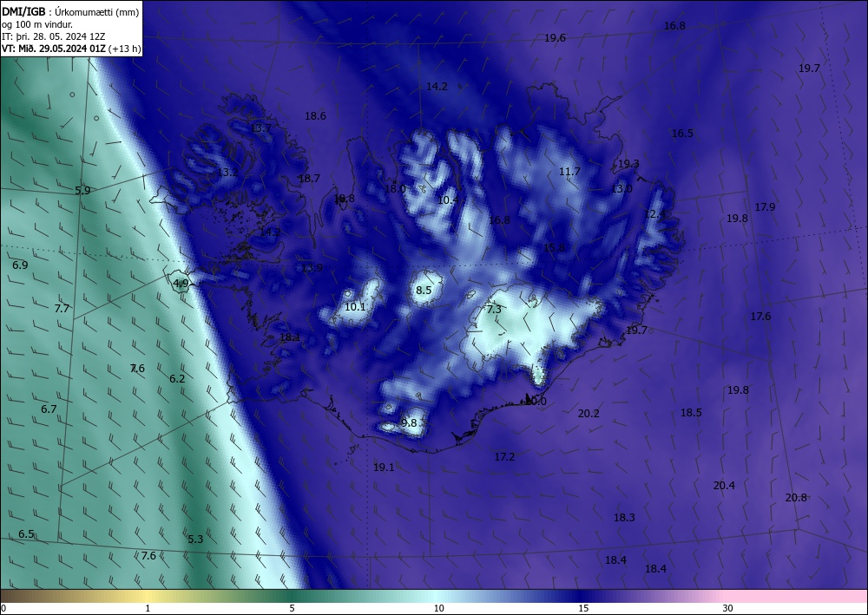The width and height of the screenshot is (868, 615).
Task: Click the '0' label on the color scale
Action: 3,608
